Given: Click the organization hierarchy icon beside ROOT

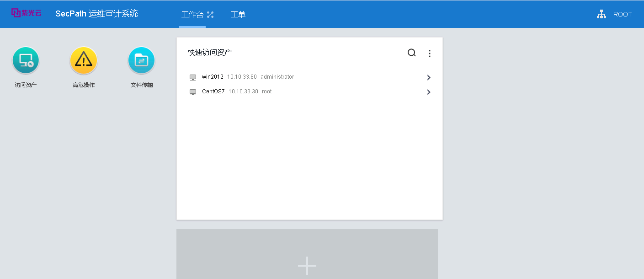Looking at the screenshot, I should [x=601, y=14].
